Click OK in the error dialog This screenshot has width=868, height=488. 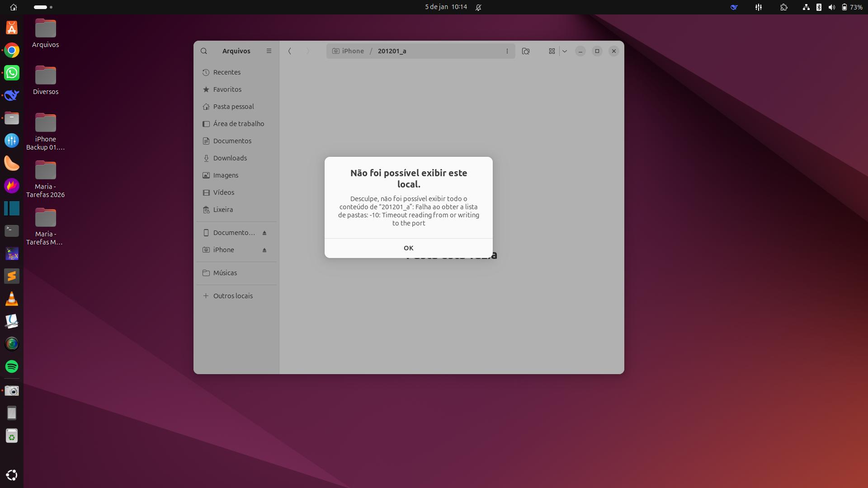[408, 248]
